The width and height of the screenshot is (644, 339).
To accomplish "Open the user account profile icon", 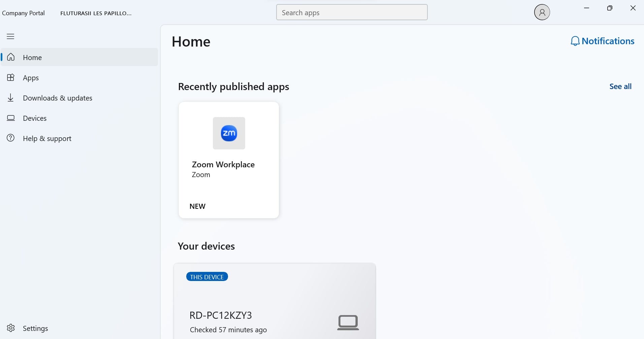I will pos(542,12).
